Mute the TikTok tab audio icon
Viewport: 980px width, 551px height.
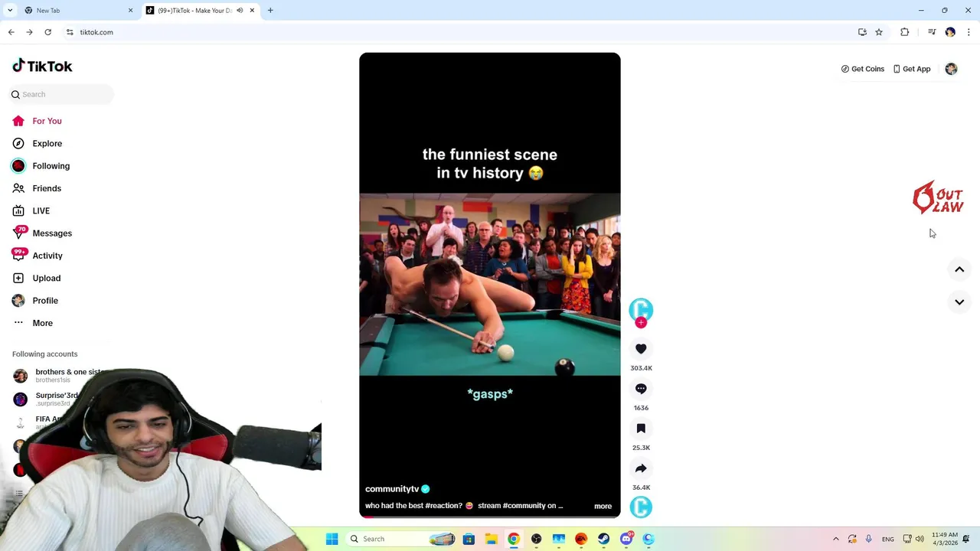click(x=240, y=11)
